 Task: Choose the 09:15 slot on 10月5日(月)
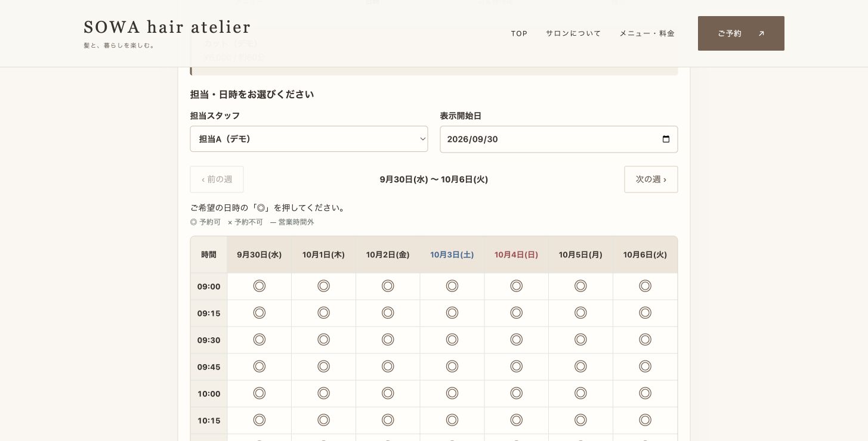(580, 313)
